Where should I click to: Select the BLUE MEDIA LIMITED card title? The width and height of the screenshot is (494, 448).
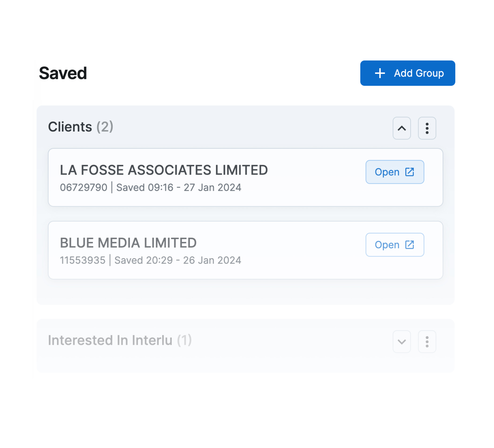coord(128,243)
